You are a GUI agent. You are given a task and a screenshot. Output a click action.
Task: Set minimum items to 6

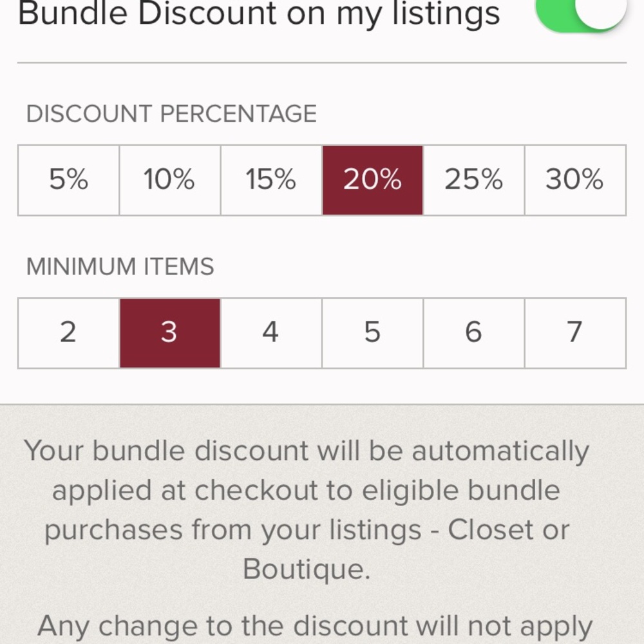click(x=474, y=333)
